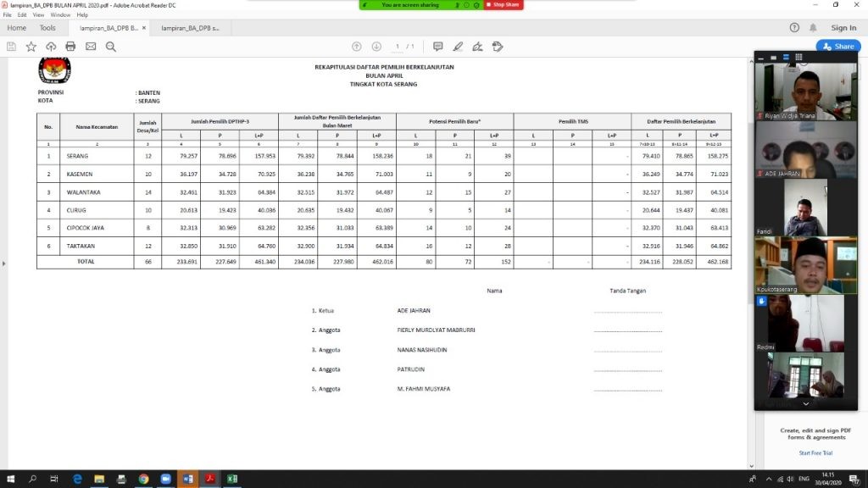Viewport: 868px width, 488px height.
Task: Click the page number input field
Action: 397,47
